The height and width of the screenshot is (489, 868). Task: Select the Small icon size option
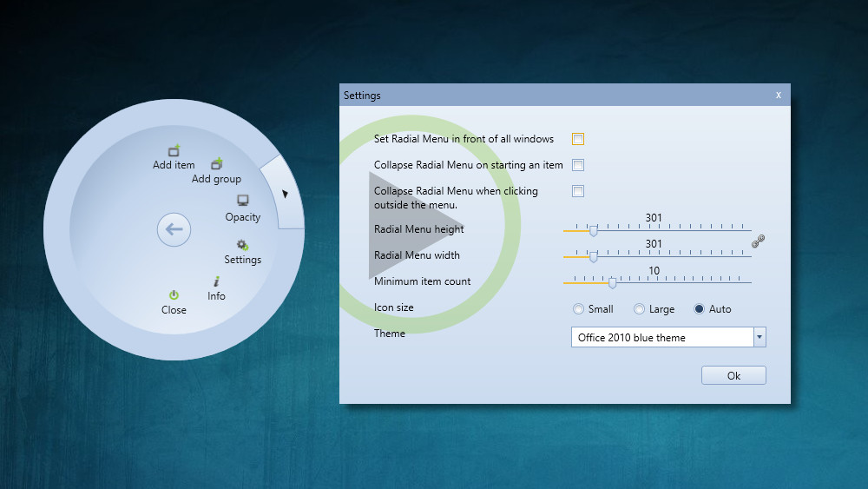579,309
